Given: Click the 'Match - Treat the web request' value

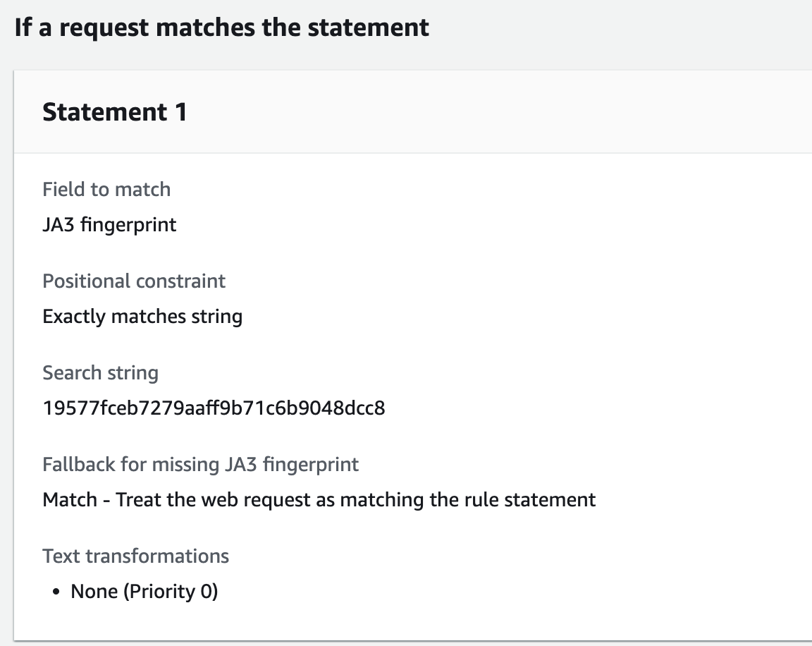Looking at the screenshot, I should [x=319, y=499].
